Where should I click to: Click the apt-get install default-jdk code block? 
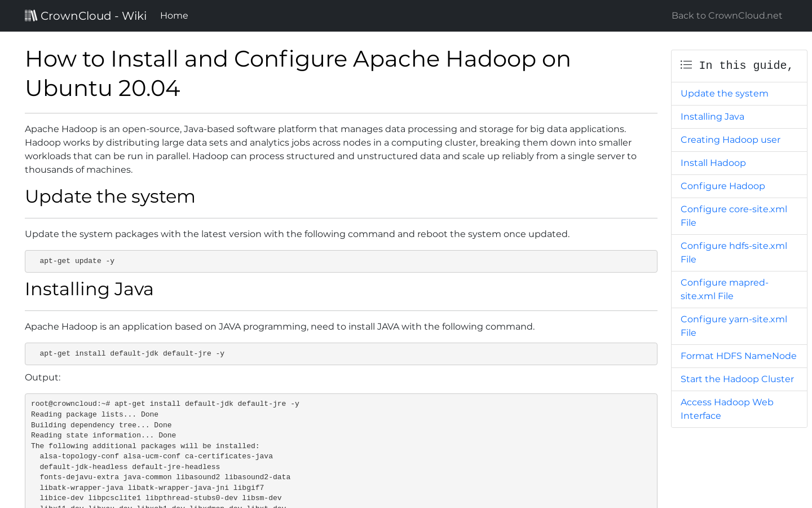click(341, 354)
